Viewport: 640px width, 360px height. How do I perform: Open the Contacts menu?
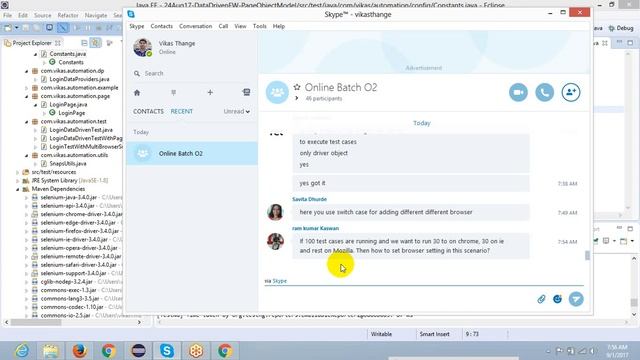click(162, 26)
